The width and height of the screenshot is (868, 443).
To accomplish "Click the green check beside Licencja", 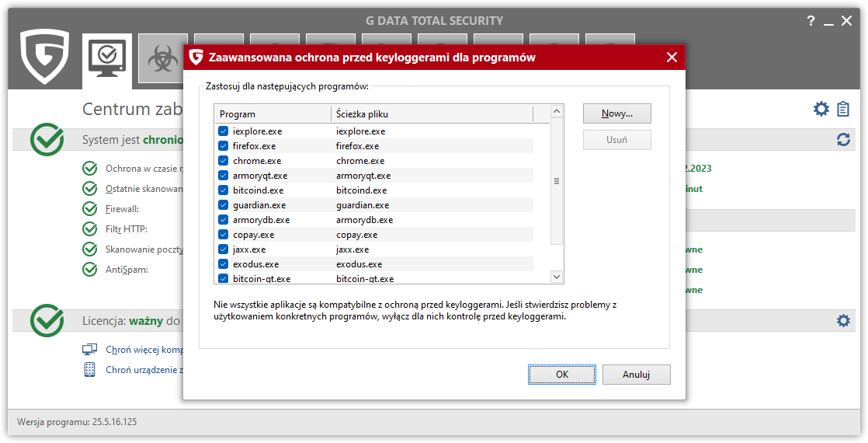I will pyautogui.click(x=47, y=320).
